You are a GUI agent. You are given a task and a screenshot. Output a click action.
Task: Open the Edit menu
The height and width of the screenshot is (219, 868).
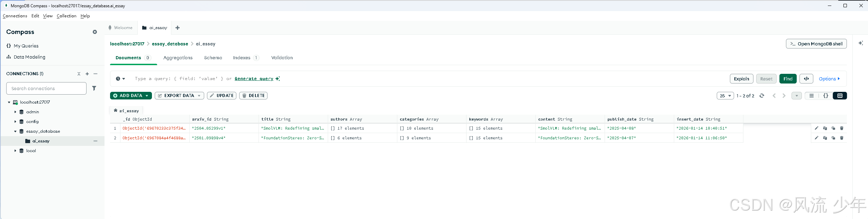pyautogui.click(x=35, y=16)
